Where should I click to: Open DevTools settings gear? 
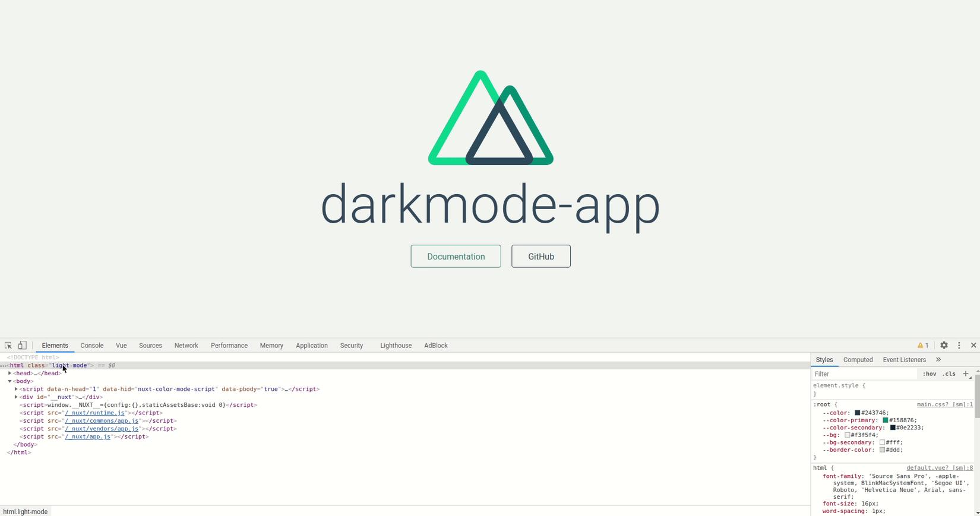944,346
